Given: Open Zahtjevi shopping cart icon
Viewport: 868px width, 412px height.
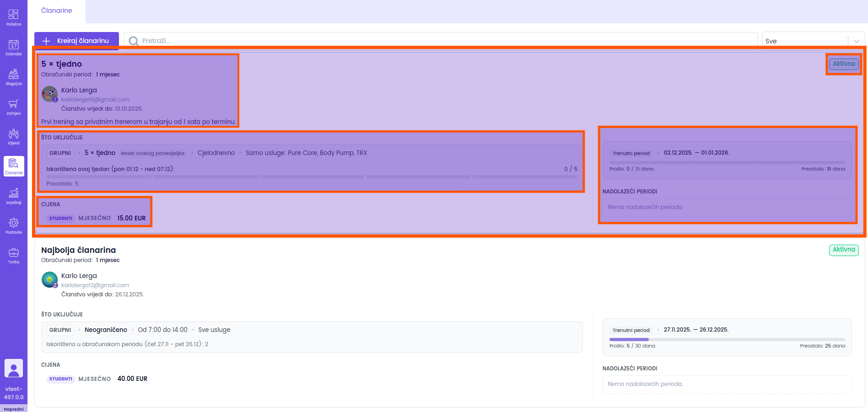Looking at the screenshot, I should [x=13, y=107].
